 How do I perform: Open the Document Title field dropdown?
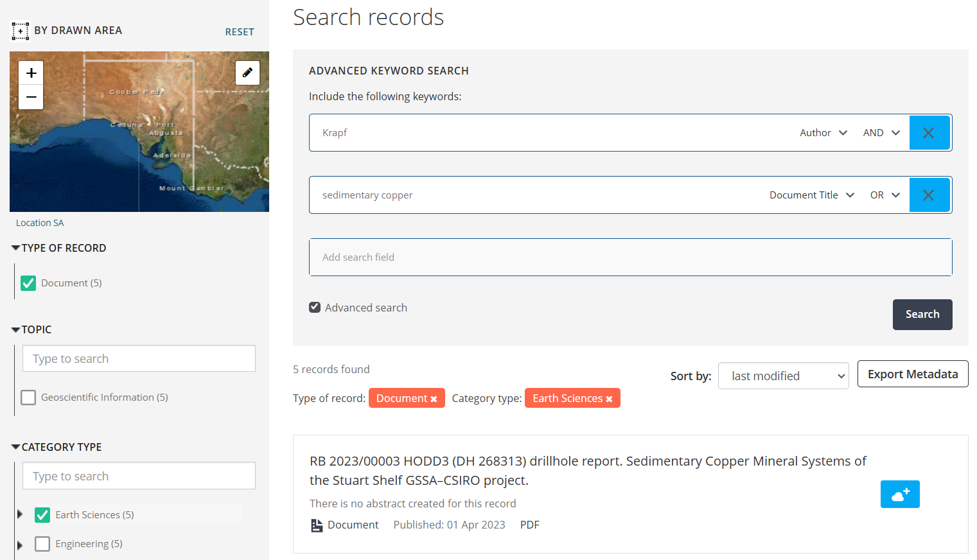click(x=812, y=195)
